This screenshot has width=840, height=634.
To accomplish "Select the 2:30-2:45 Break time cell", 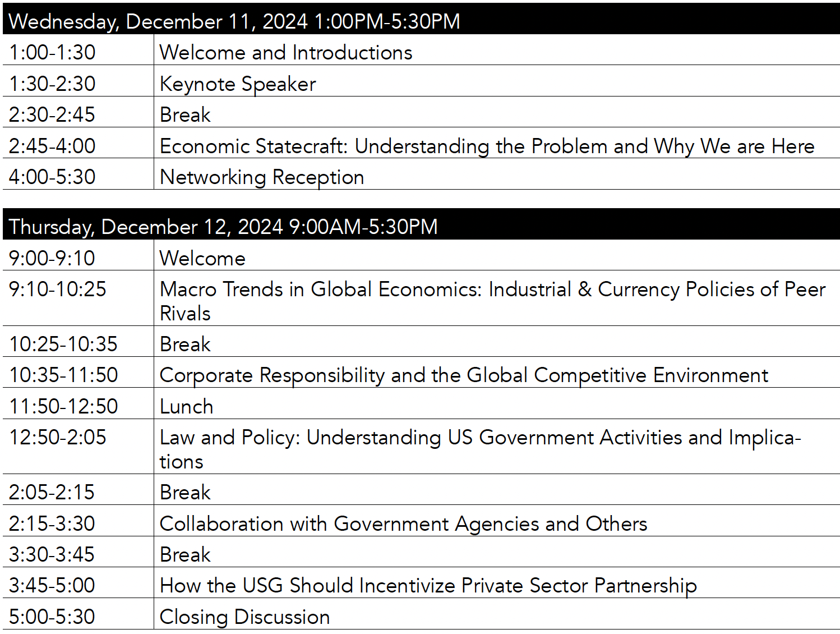I will 52,114.
